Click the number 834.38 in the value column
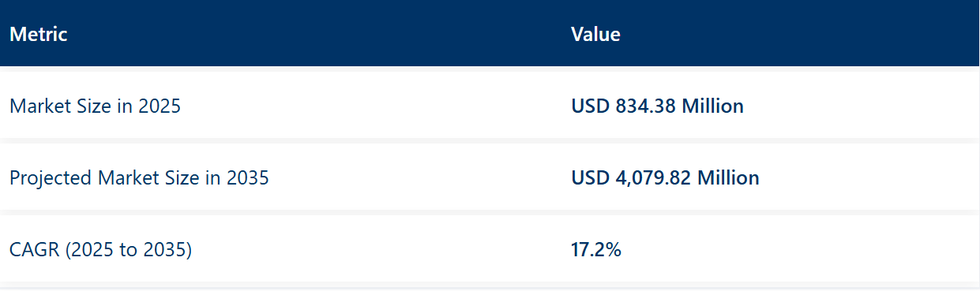 click(x=645, y=106)
